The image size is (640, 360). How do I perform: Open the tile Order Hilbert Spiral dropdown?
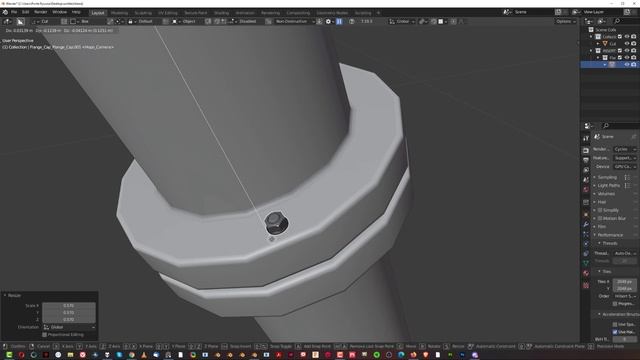[624, 296]
